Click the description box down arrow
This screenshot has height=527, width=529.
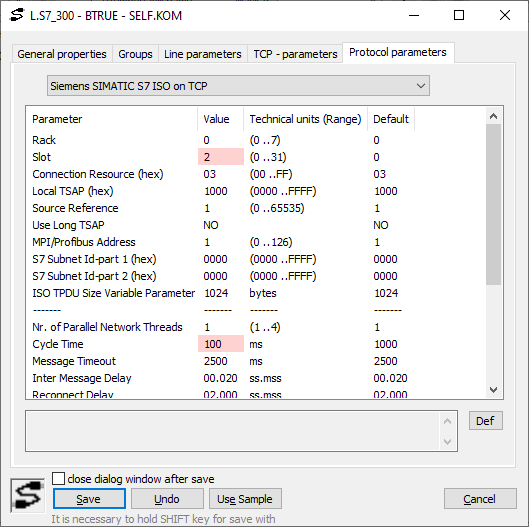[x=447, y=441]
